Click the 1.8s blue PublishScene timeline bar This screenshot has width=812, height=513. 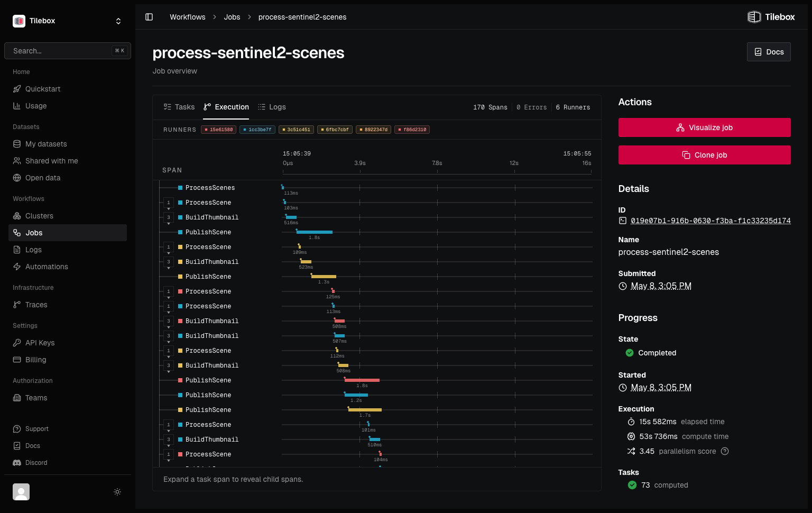pyautogui.click(x=315, y=232)
